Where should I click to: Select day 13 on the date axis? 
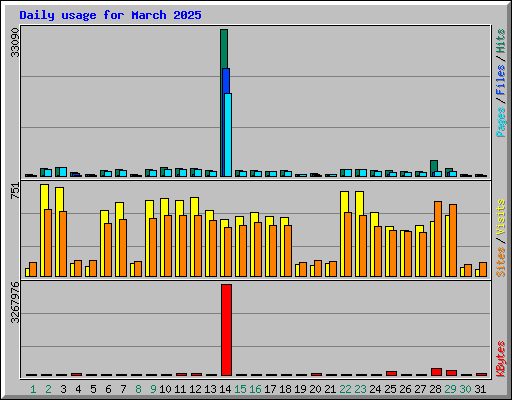tap(210, 389)
